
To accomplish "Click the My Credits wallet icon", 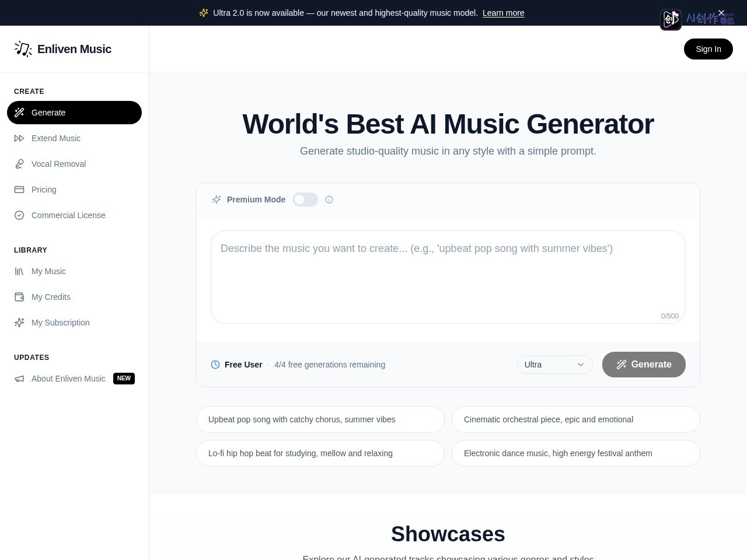I will click(x=19, y=297).
